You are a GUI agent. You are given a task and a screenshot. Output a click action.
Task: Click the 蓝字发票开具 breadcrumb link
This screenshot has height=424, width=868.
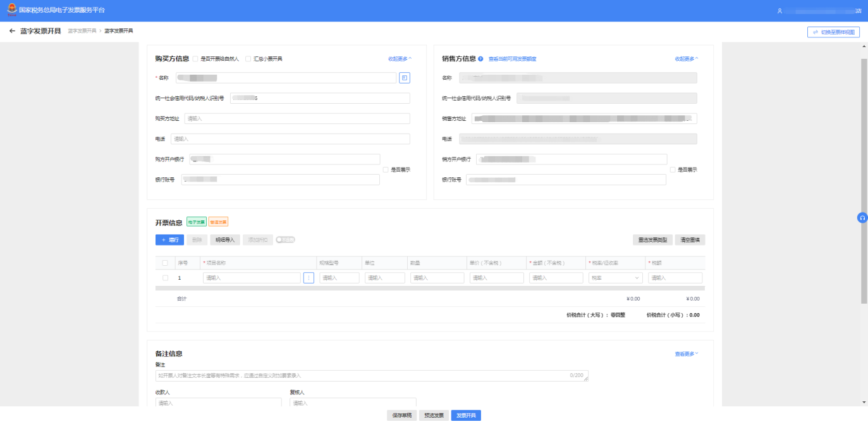(x=82, y=31)
